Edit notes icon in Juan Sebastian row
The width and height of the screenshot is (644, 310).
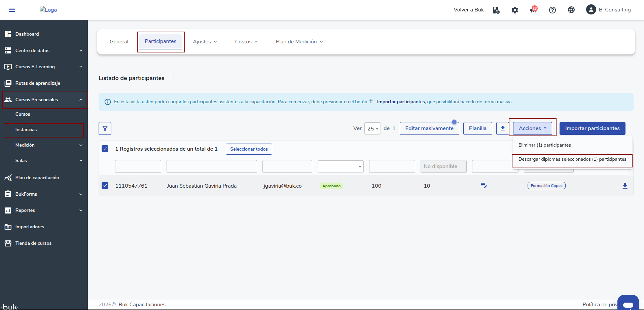(484, 186)
